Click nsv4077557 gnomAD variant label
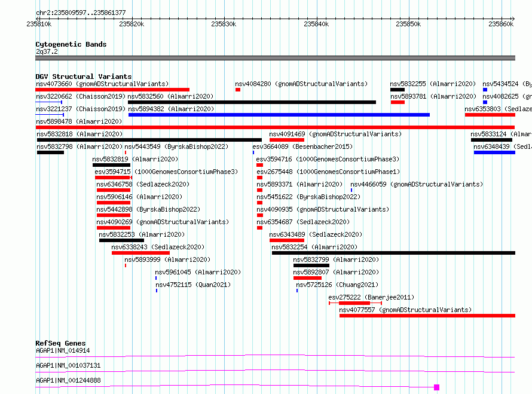532x394 pixels. point(405,310)
